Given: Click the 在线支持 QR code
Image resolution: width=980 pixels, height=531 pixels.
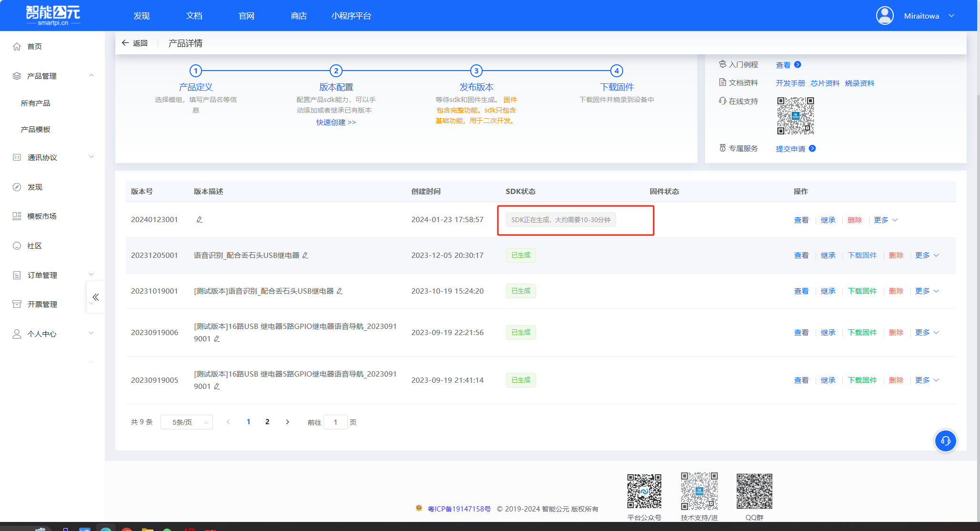Looking at the screenshot, I should point(796,116).
